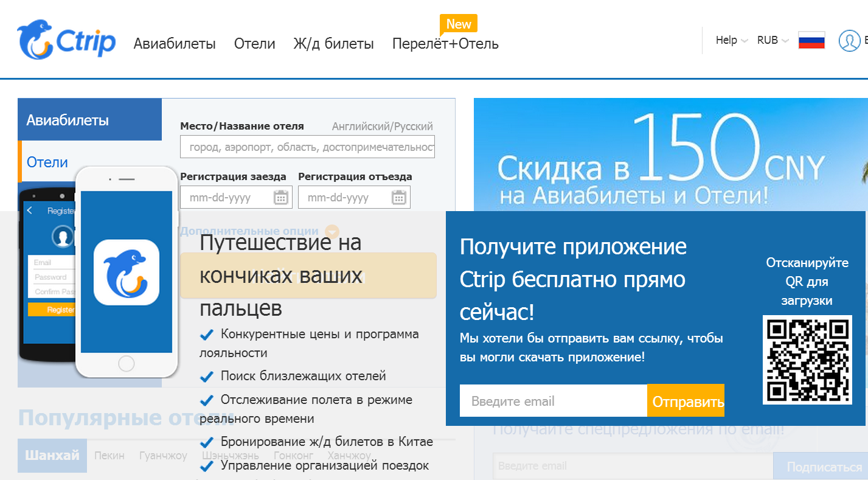Viewport: 868px width, 480px height.
Task: Click the Английский/Русский hint text
Action: 383,127
